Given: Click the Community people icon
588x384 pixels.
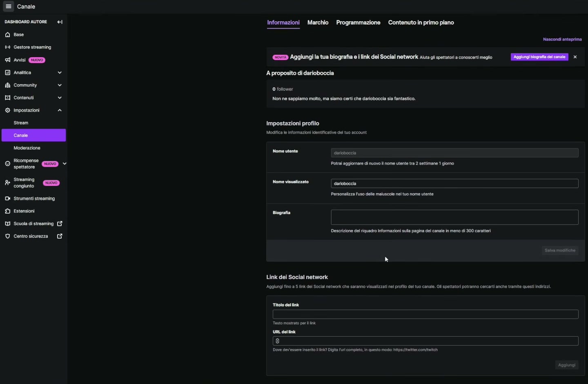Looking at the screenshot, I should click(7, 85).
